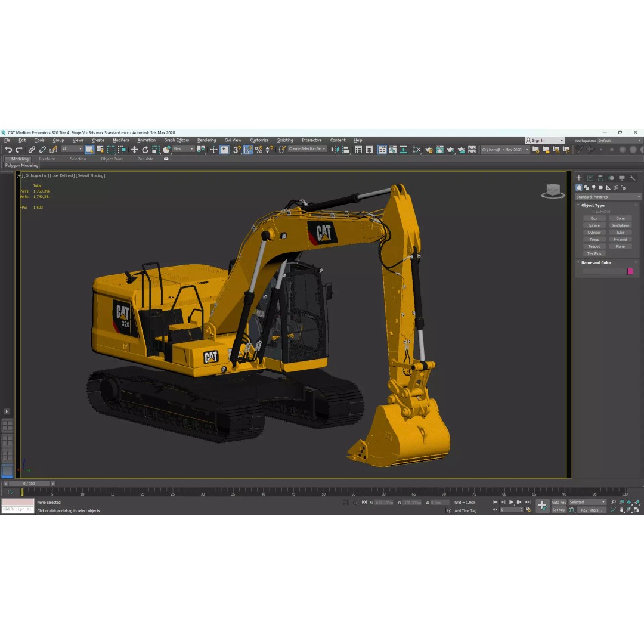Click the Mirror tool icon

[335, 150]
